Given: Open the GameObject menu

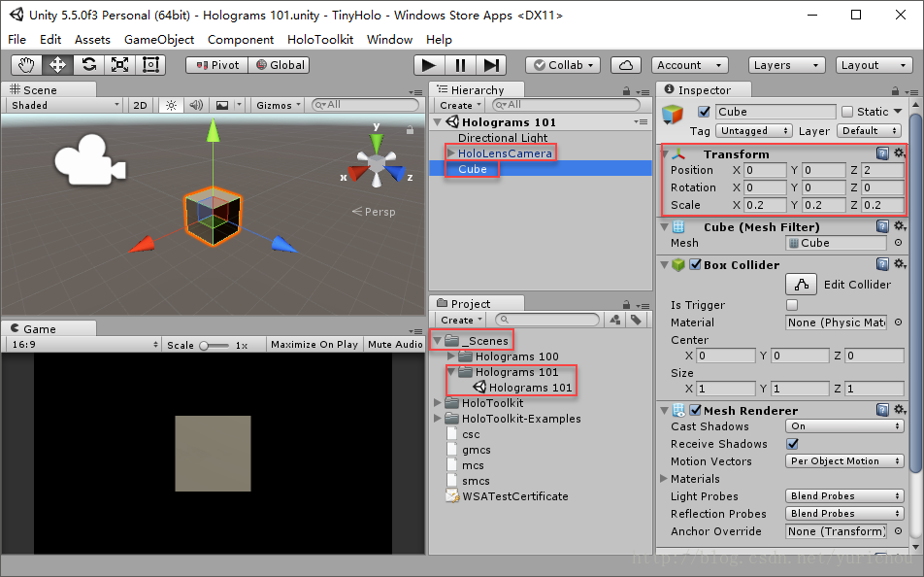Looking at the screenshot, I should coord(159,40).
